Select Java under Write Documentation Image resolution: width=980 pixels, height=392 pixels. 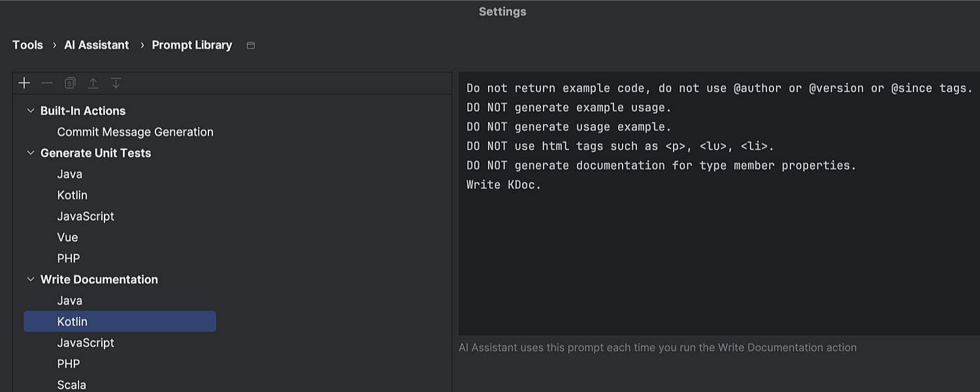tap(70, 301)
